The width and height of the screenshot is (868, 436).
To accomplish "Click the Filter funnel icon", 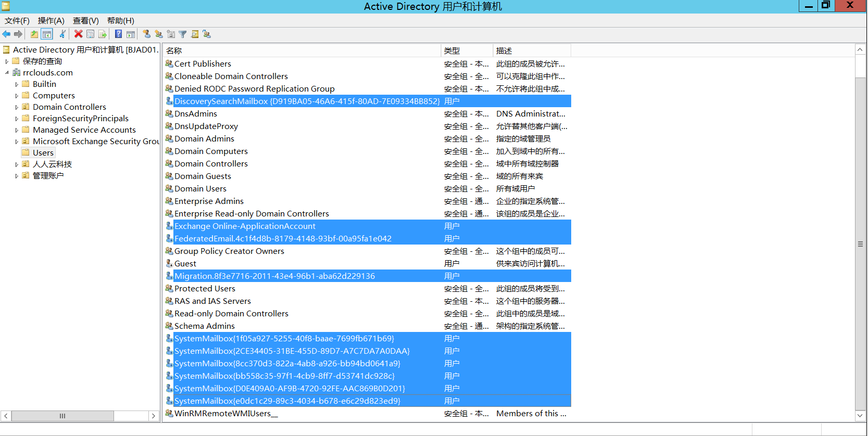I will [x=183, y=34].
